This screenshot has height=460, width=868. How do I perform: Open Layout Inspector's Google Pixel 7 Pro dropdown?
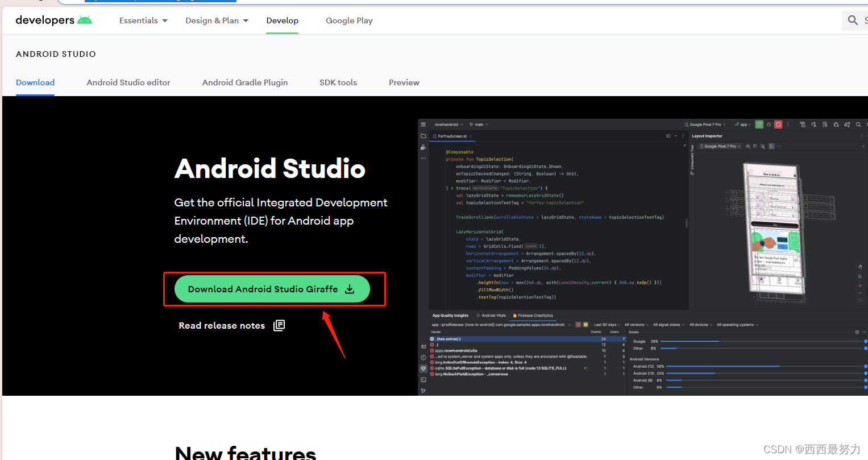[x=720, y=146]
